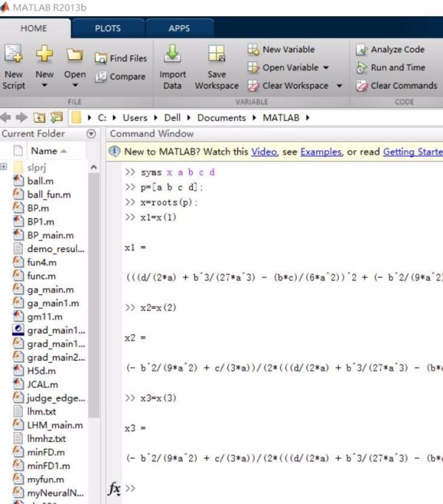This screenshot has height=504, width=443.
Task: Select fun4.m in file list
Action: (x=42, y=262)
